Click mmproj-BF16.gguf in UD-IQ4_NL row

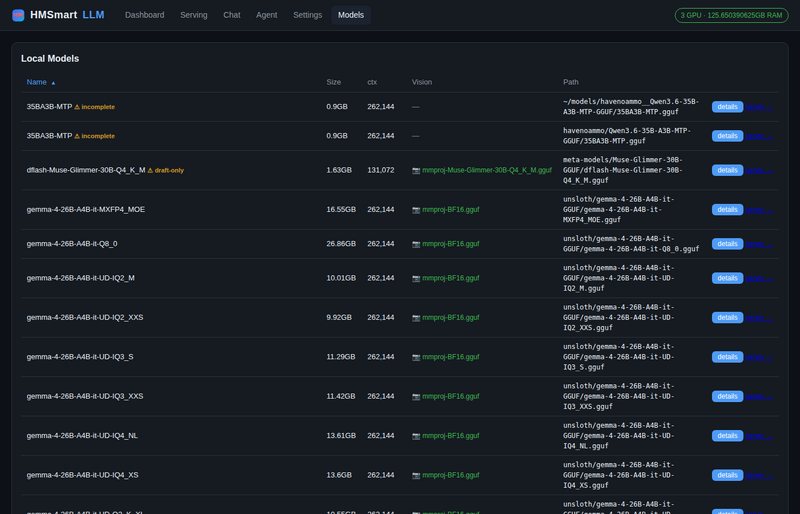pyautogui.click(x=451, y=435)
